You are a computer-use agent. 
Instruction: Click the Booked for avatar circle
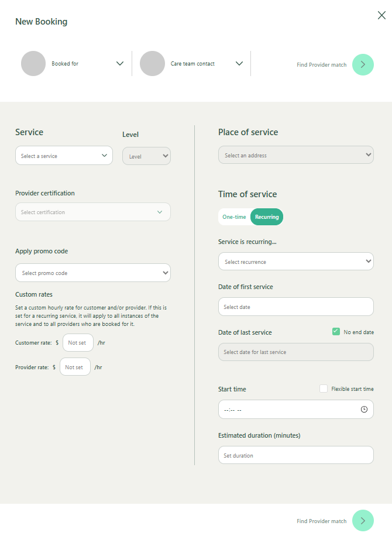tap(33, 64)
